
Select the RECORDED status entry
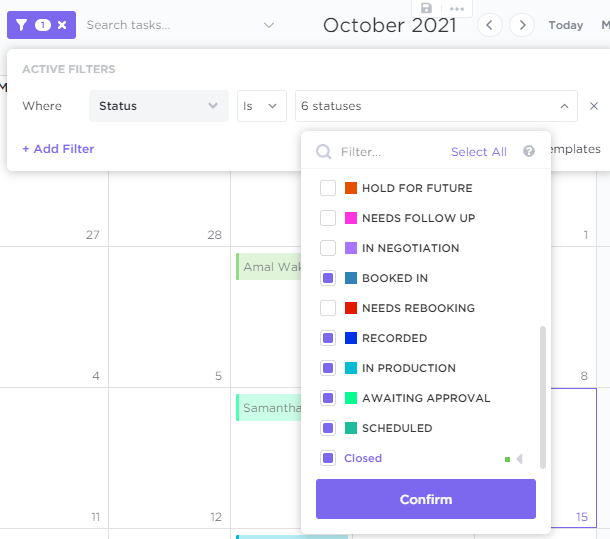[x=394, y=338]
